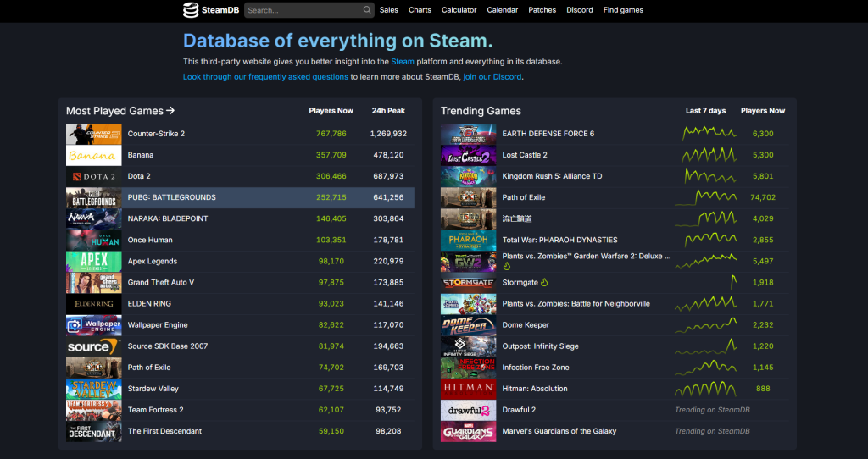Click the SteamDB logo icon

click(x=191, y=10)
